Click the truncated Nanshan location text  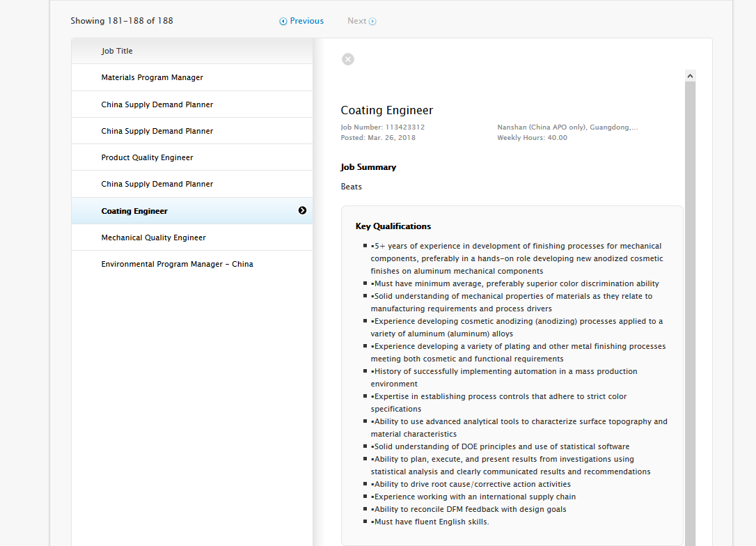coord(567,127)
